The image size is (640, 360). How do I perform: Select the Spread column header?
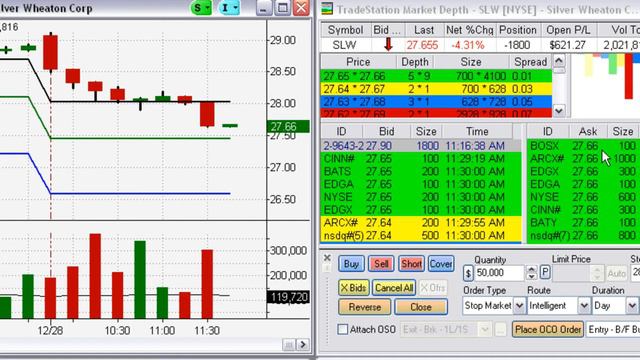tap(530, 62)
